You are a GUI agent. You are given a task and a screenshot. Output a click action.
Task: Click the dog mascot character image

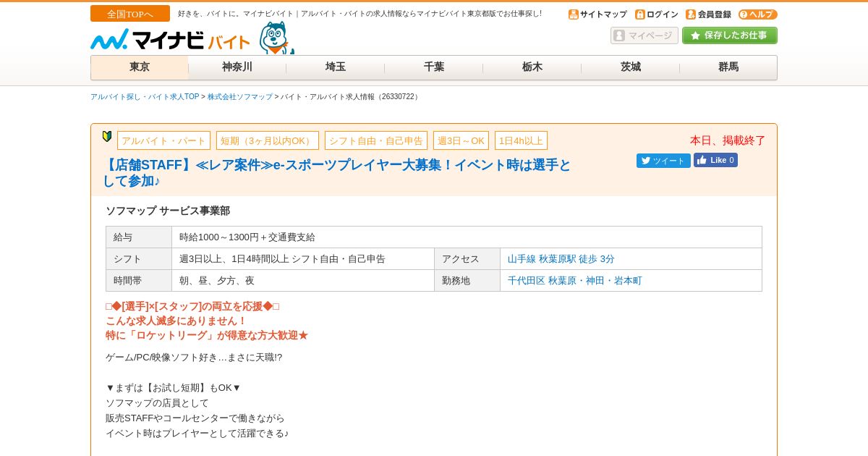coord(276,38)
